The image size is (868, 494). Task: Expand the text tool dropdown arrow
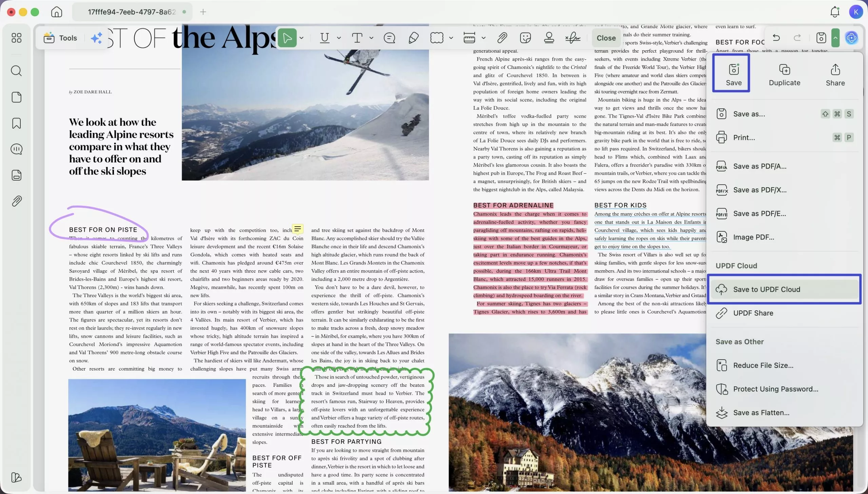[x=371, y=38]
